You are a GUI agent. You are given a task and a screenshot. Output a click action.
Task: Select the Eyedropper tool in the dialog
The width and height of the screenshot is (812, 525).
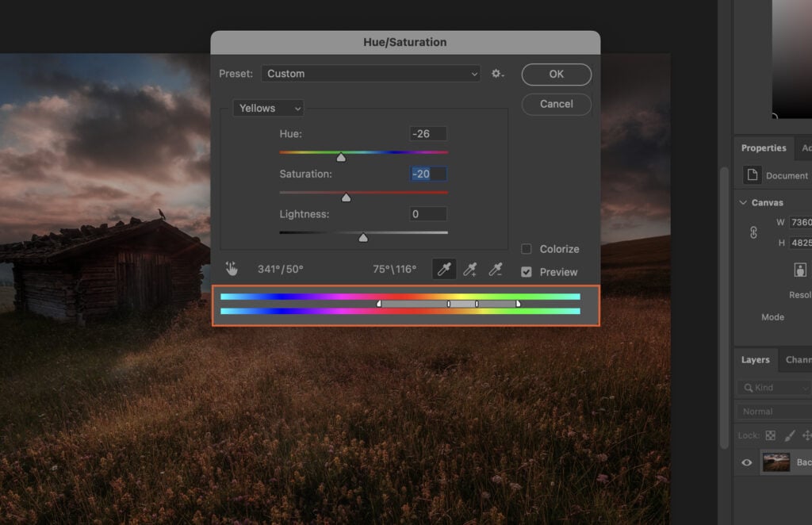click(x=443, y=268)
